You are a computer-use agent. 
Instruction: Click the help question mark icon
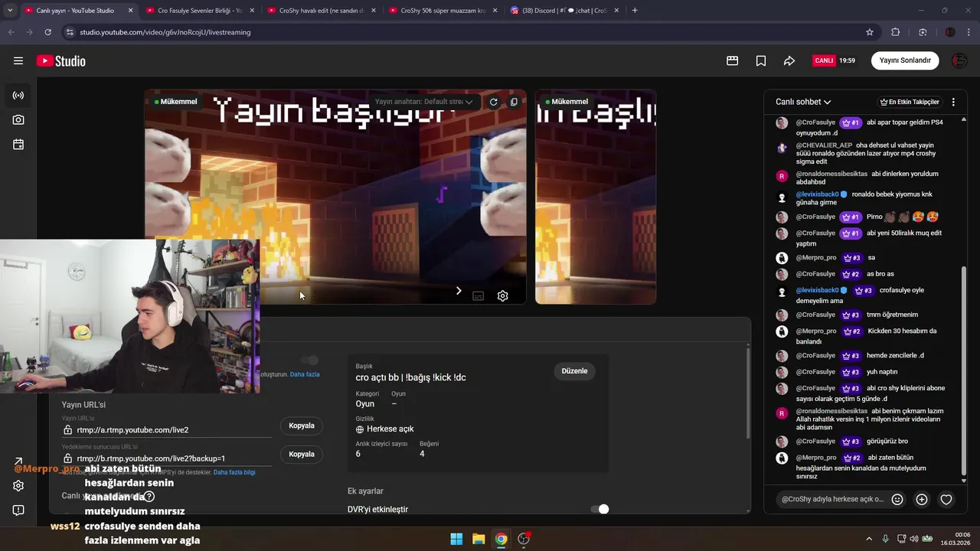click(x=149, y=496)
